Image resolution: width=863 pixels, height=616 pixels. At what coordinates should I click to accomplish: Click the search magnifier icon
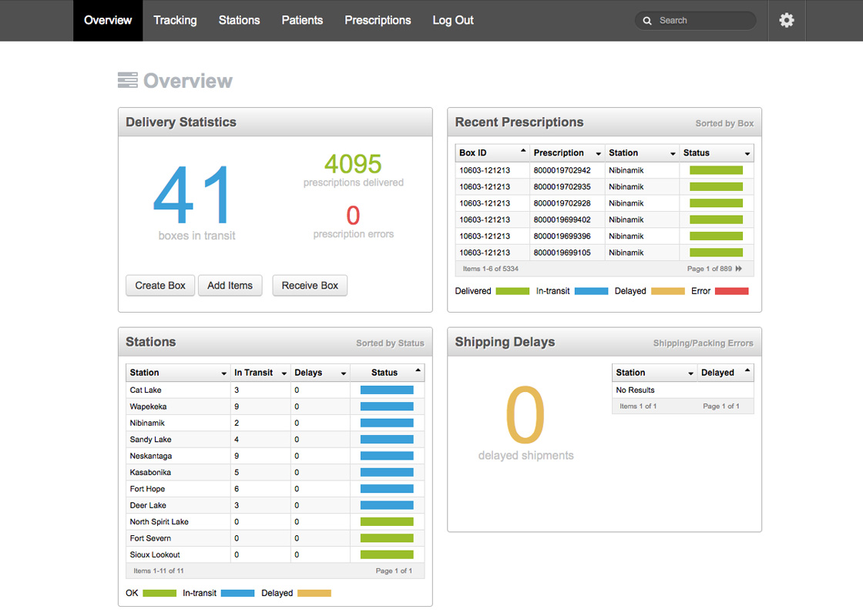coord(647,21)
